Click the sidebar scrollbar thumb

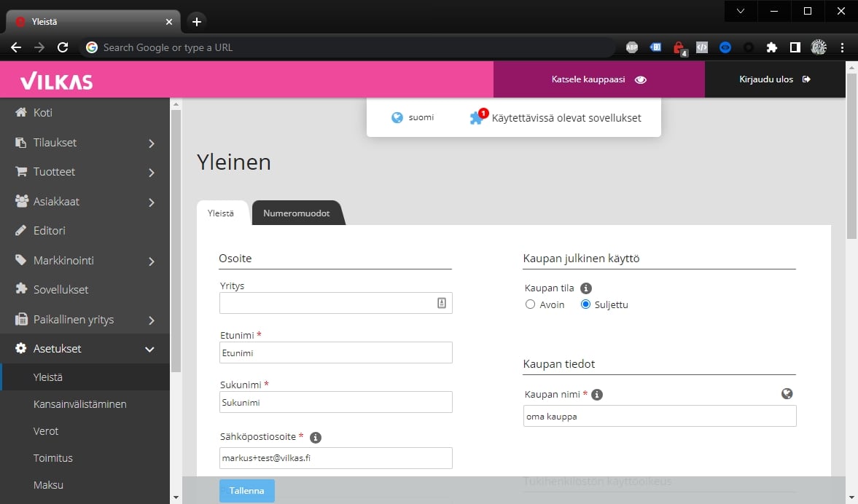coord(176,240)
